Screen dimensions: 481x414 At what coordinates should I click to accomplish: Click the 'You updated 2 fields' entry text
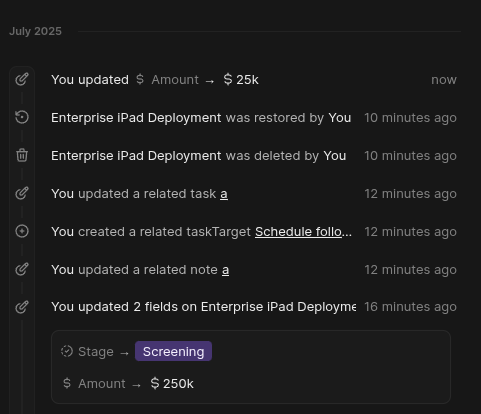click(x=203, y=307)
